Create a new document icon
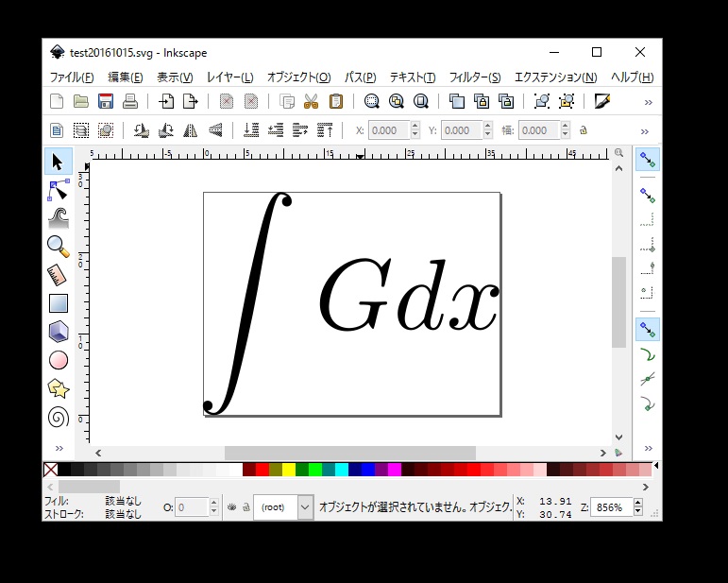Image resolution: width=728 pixels, height=583 pixels. 57,101
